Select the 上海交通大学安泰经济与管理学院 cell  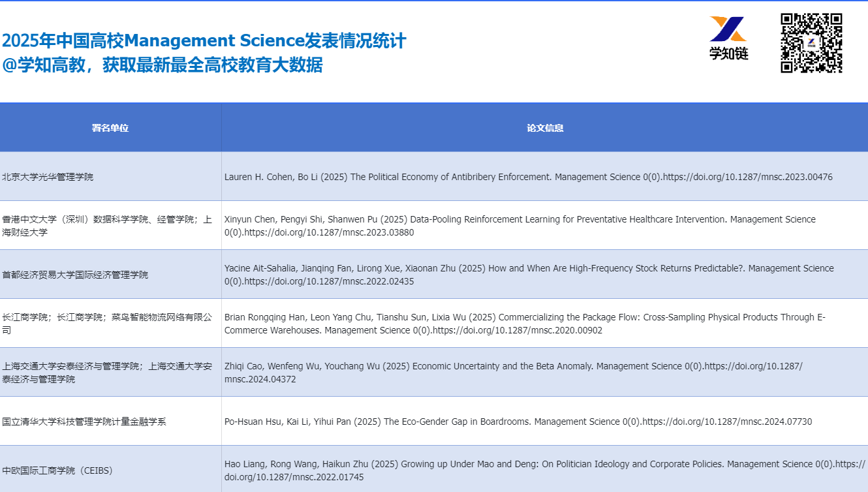[107, 373]
